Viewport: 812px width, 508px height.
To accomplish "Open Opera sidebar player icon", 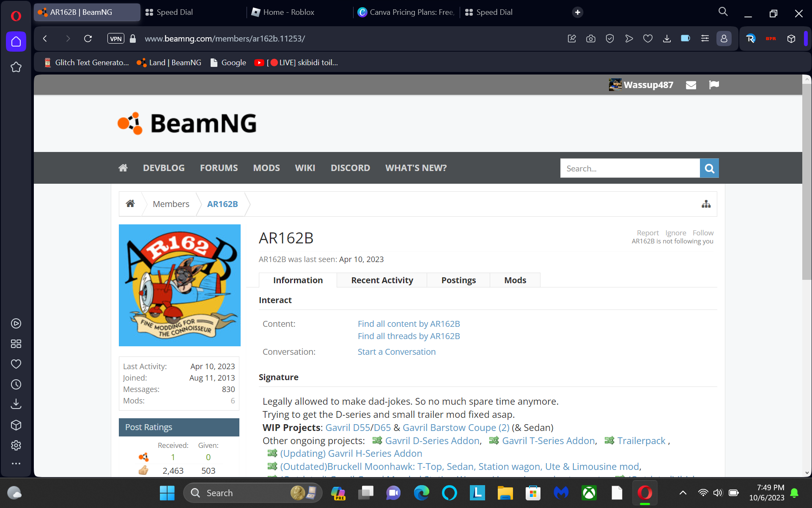I will coord(16,323).
